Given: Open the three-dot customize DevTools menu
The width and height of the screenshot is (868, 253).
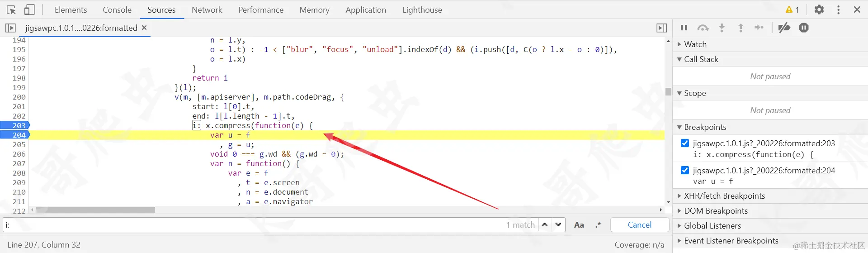Looking at the screenshot, I should (839, 10).
